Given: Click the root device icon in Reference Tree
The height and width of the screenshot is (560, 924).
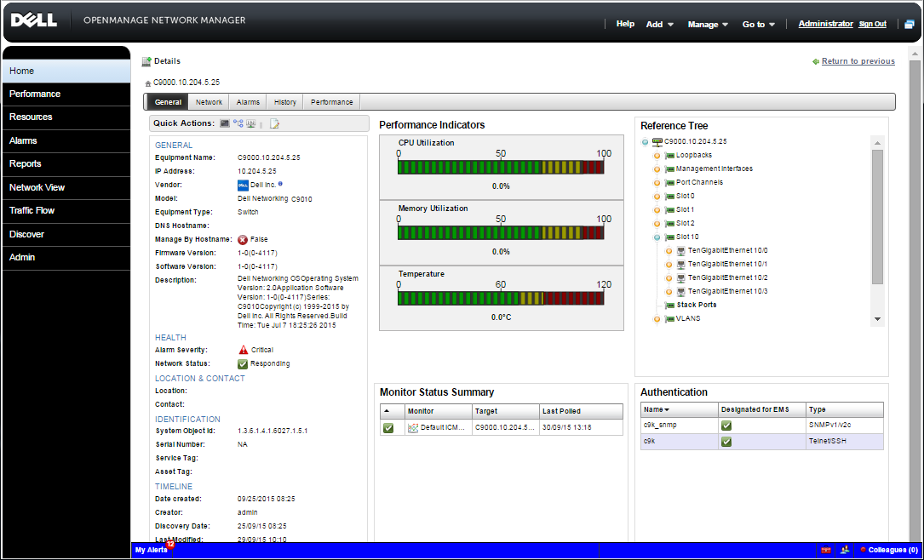Looking at the screenshot, I should pos(657,142).
